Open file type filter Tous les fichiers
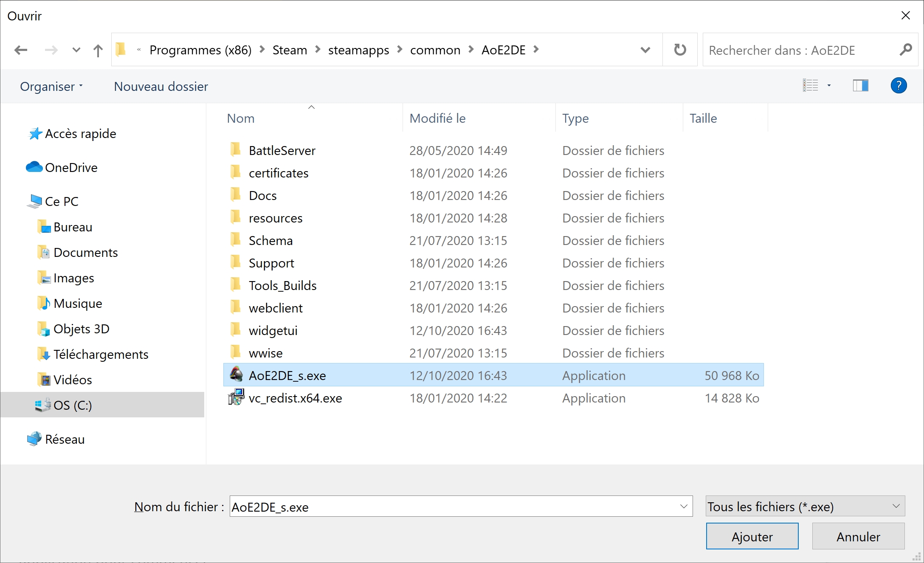This screenshot has width=924, height=563. [x=805, y=507]
